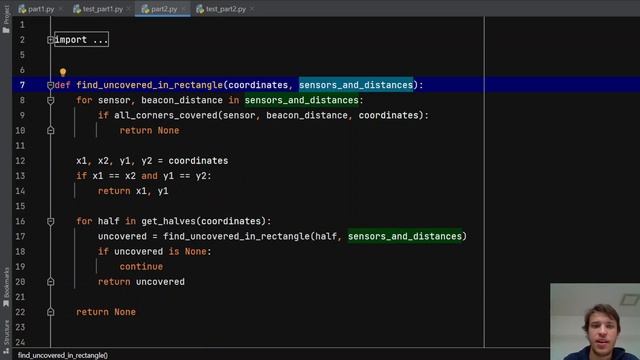640x360 pixels.
Task: Click the find_uncovered_in_rectangle function name on line 7
Action: point(149,85)
